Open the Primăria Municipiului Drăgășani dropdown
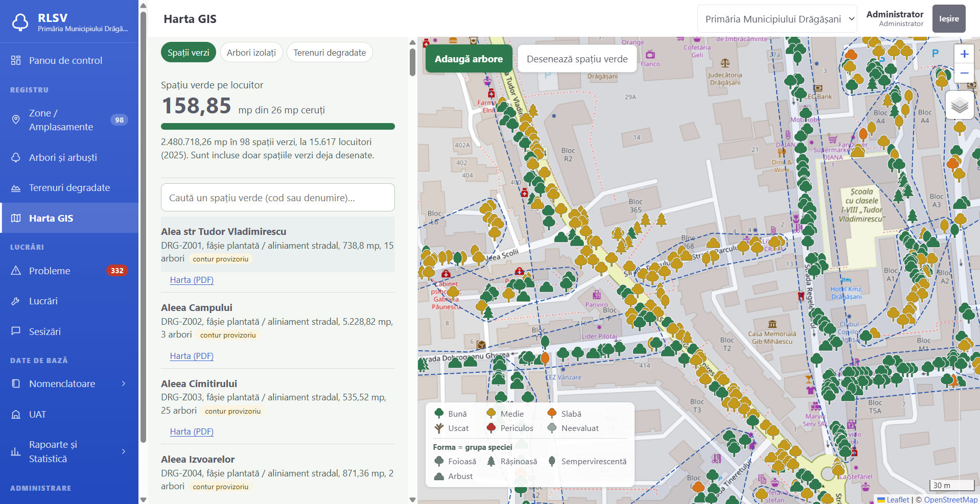This screenshot has width=980, height=504. [777, 19]
